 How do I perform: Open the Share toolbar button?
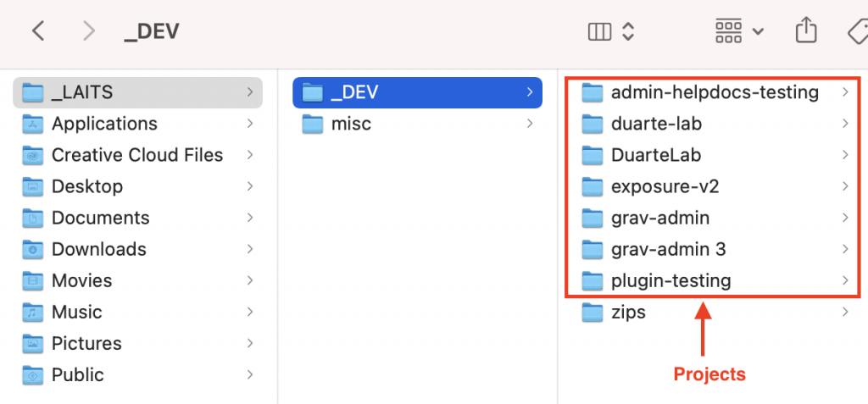806,30
